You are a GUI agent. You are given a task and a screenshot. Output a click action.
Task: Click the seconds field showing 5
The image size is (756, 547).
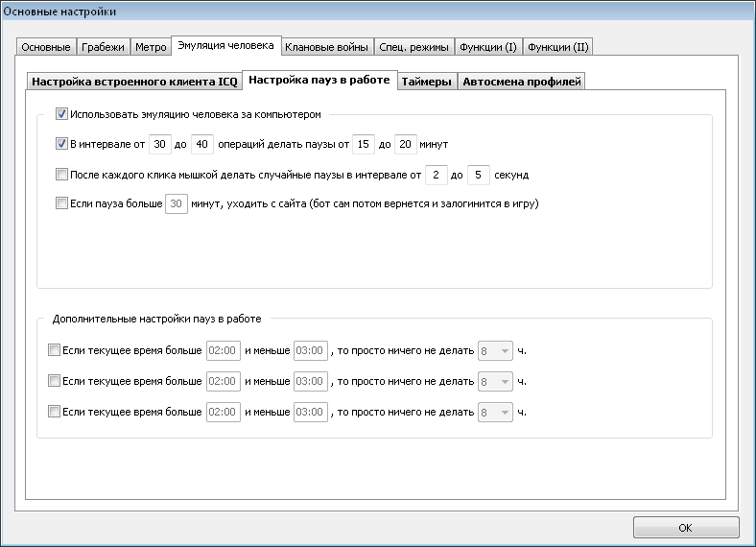(x=479, y=175)
